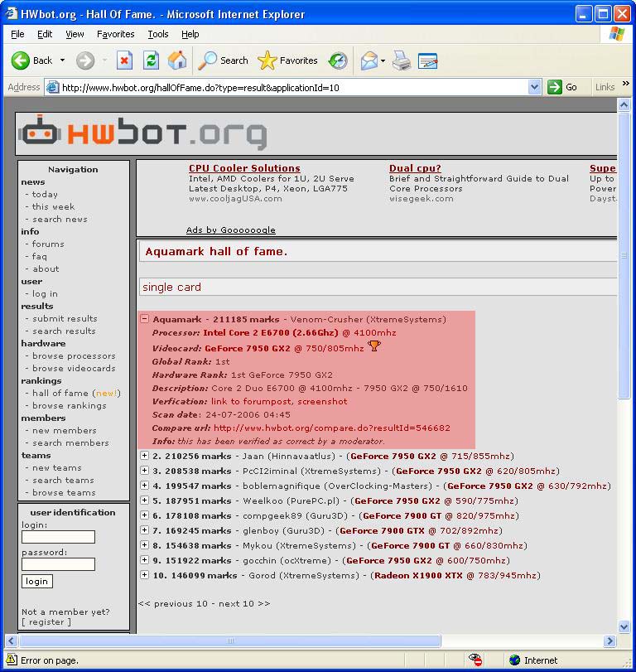Open the Edit page toolbar icon
Screen dimensions: 636x672
pyautogui.click(x=427, y=60)
